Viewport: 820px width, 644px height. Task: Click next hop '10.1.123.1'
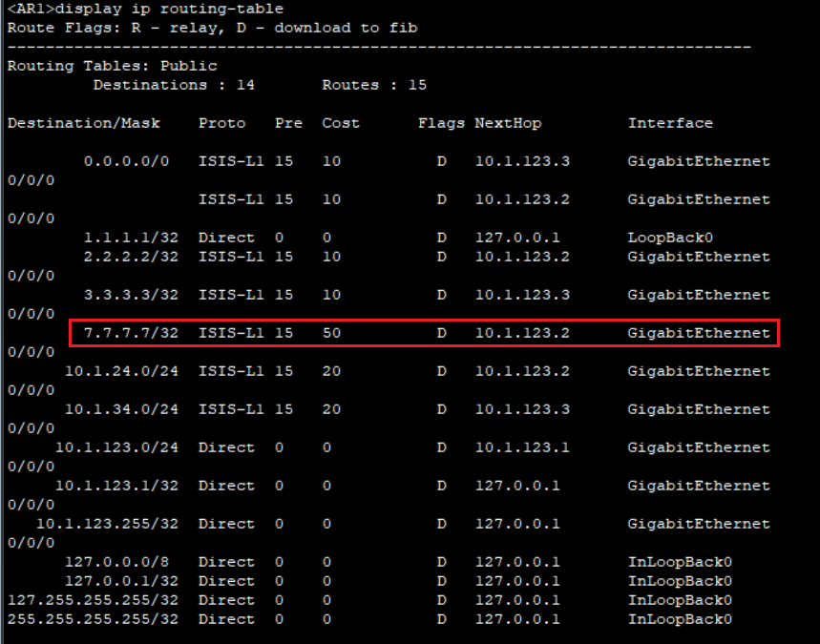tap(522, 447)
